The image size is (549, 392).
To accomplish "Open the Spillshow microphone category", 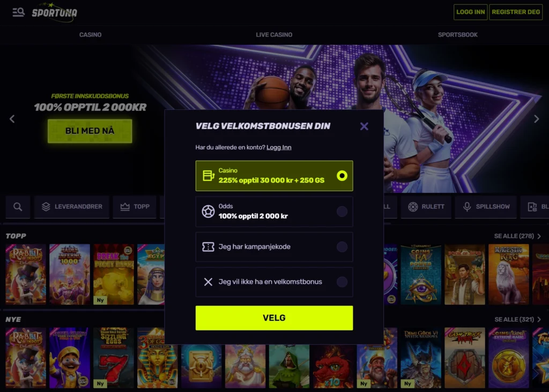I will 486,207.
